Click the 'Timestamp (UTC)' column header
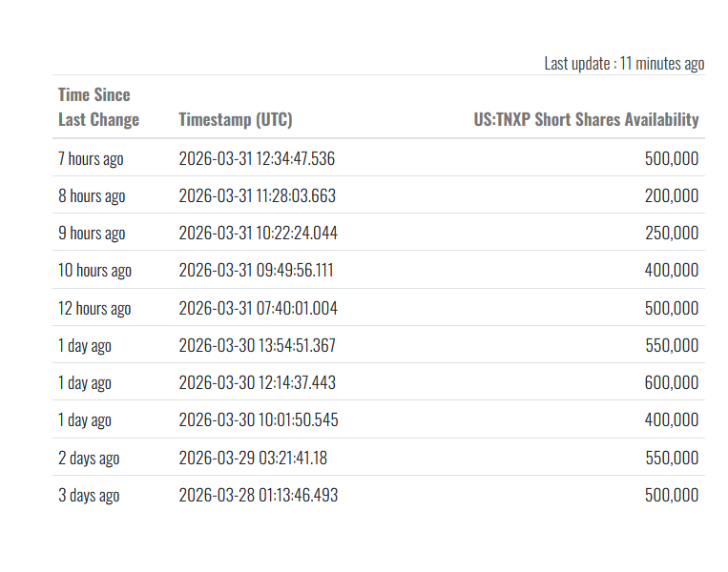Screen dimensions: 728x572 pos(236,120)
